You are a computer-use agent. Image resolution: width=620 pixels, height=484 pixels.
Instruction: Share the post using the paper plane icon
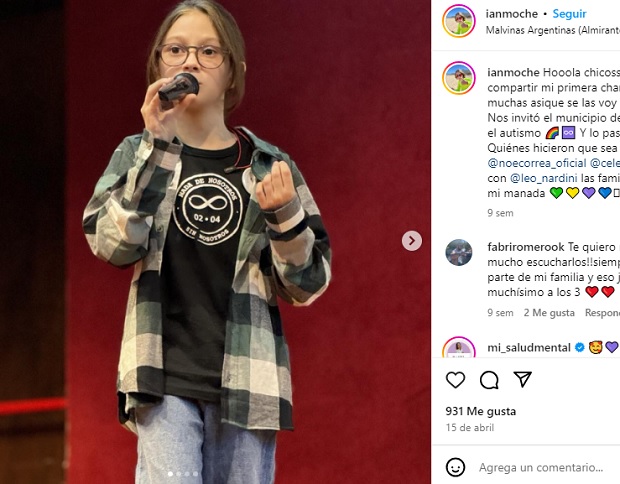[x=522, y=379]
